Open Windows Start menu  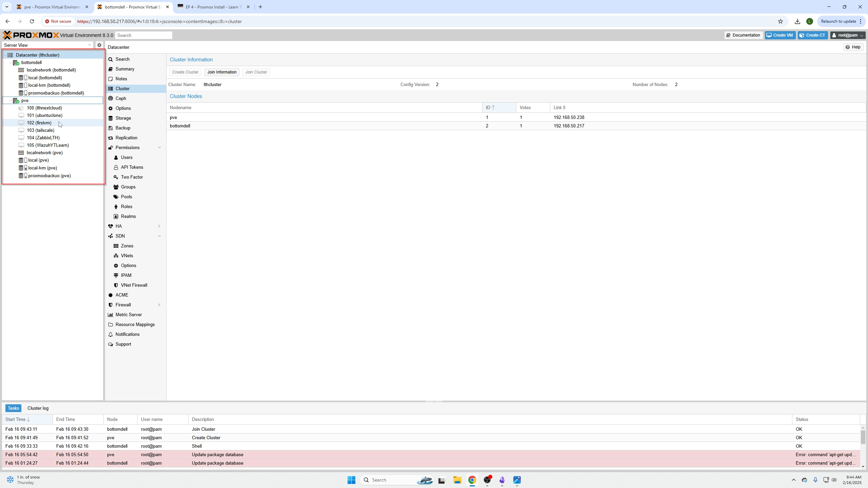click(351, 480)
